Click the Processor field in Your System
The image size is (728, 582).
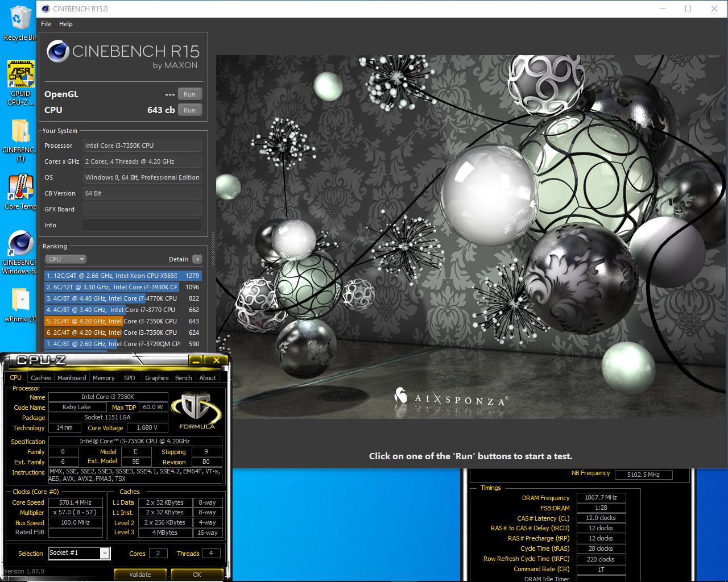coord(142,145)
